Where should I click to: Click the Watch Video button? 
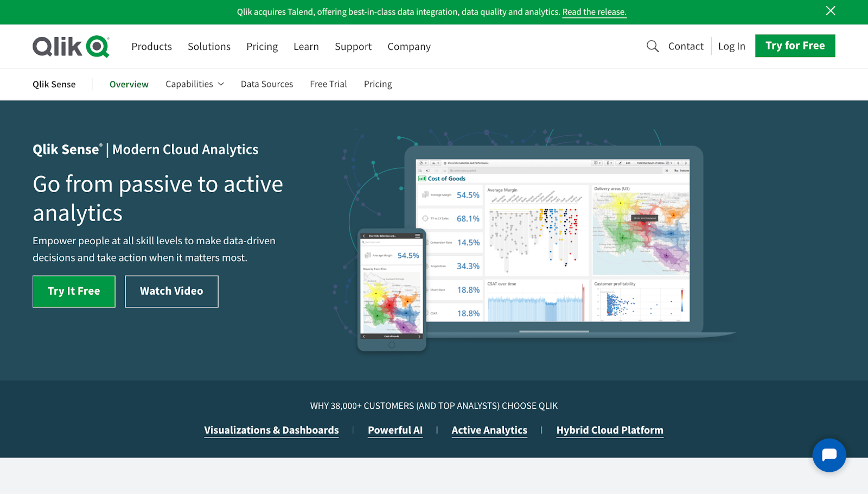[171, 292]
